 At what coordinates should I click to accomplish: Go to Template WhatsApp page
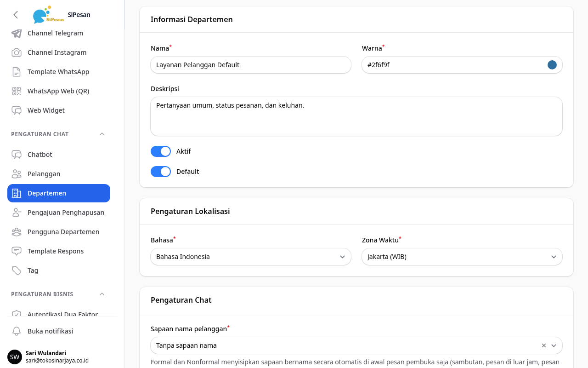tap(59, 72)
